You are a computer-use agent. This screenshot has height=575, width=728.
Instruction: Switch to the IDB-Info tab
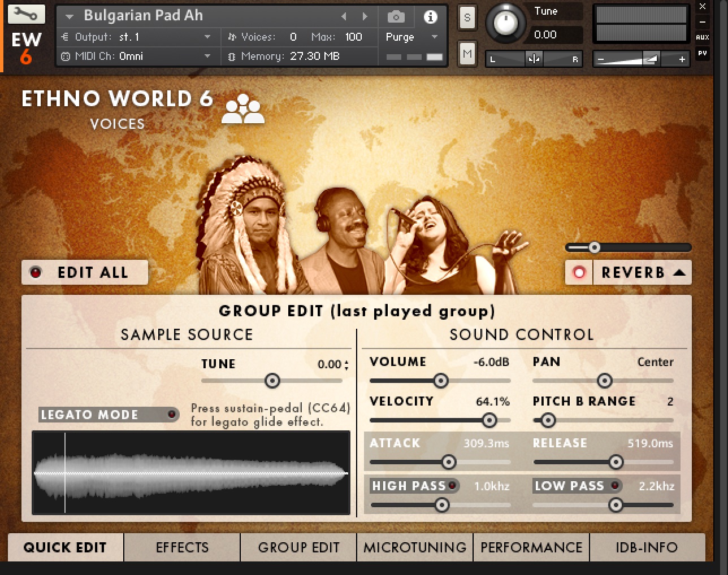point(647,547)
